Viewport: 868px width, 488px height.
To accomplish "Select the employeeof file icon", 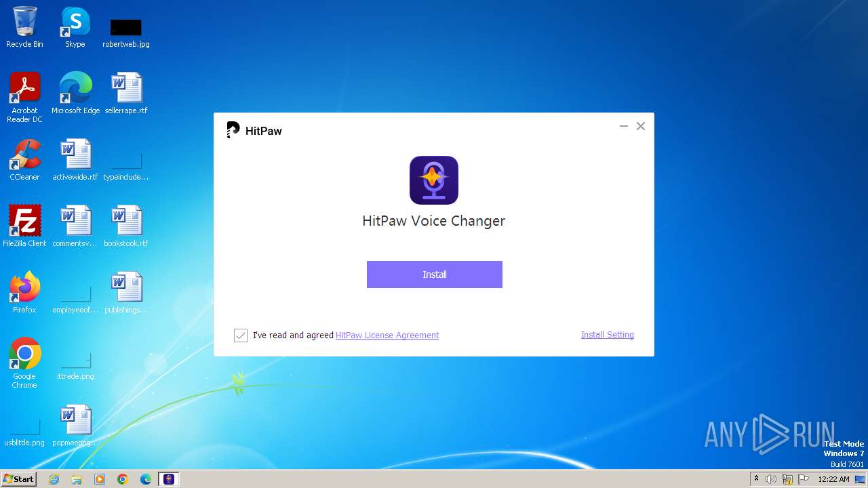I will click(x=75, y=300).
